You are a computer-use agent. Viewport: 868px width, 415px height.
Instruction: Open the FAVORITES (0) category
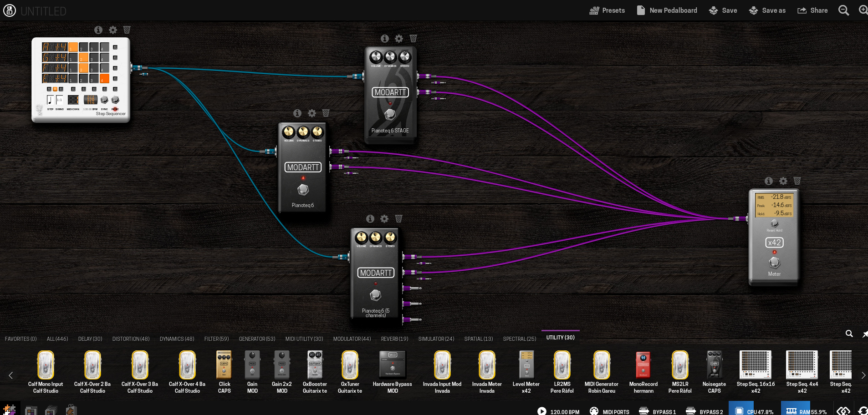[x=20, y=339]
